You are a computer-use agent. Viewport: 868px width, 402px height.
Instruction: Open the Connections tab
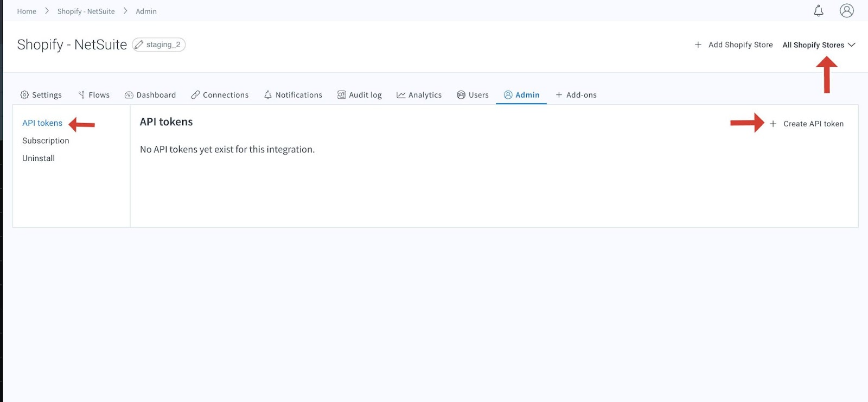pyautogui.click(x=220, y=95)
